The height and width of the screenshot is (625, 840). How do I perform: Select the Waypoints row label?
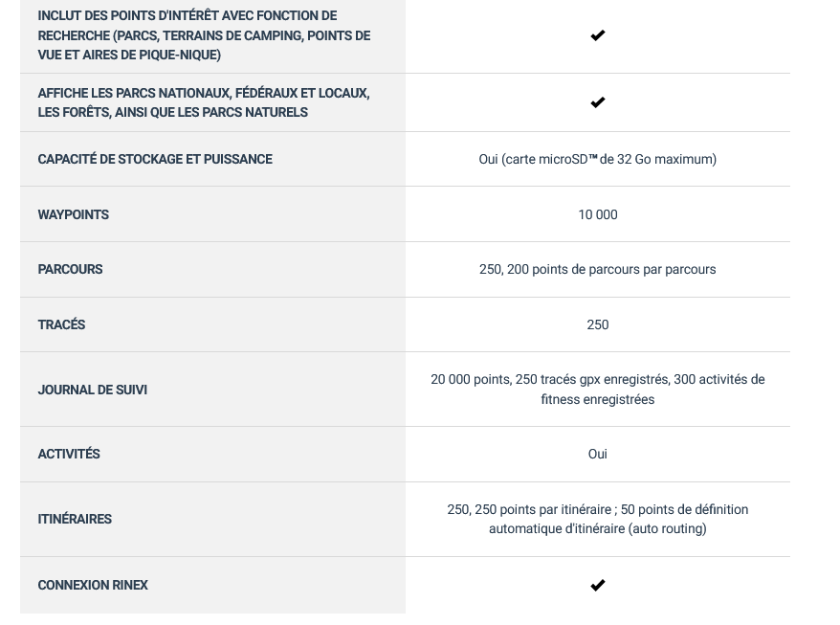pyautogui.click(x=74, y=214)
